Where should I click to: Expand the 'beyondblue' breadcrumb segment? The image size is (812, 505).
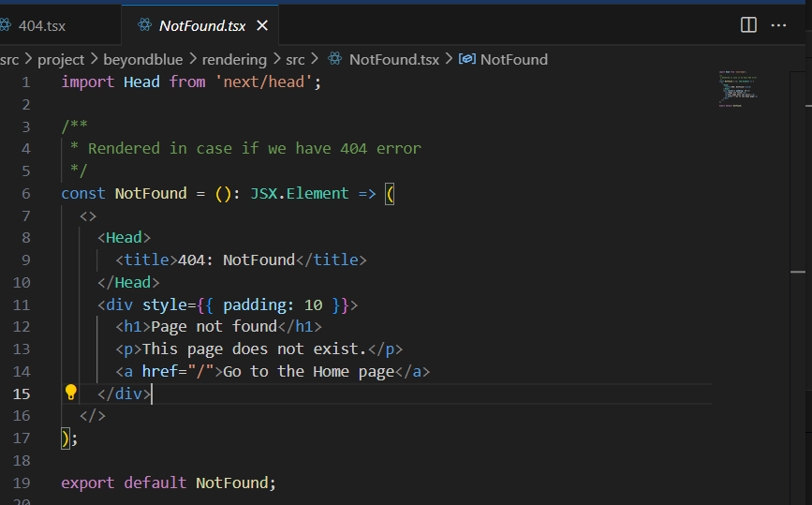[x=142, y=59]
